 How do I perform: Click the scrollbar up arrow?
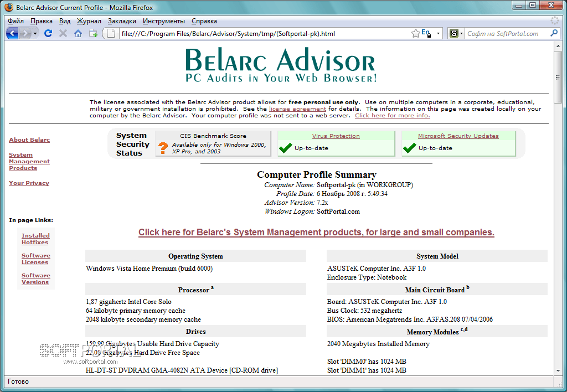pos(558,46)
